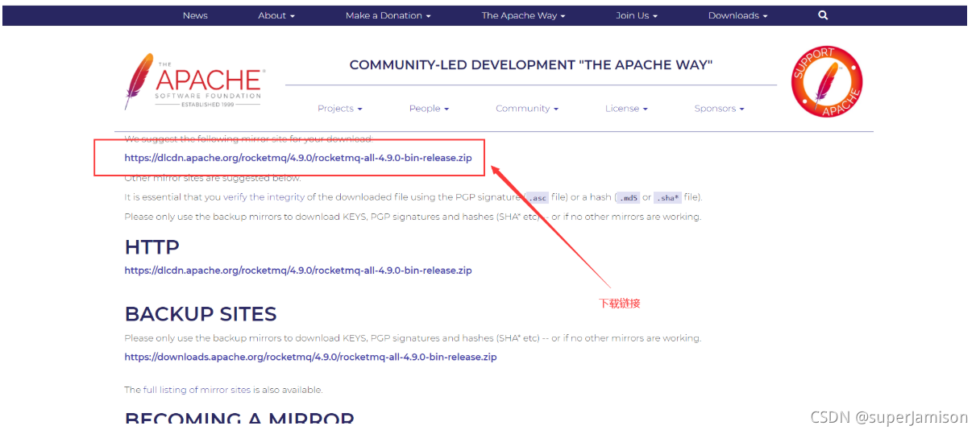
Task: Open the News top menu item
Action: (x=195, y=15)
